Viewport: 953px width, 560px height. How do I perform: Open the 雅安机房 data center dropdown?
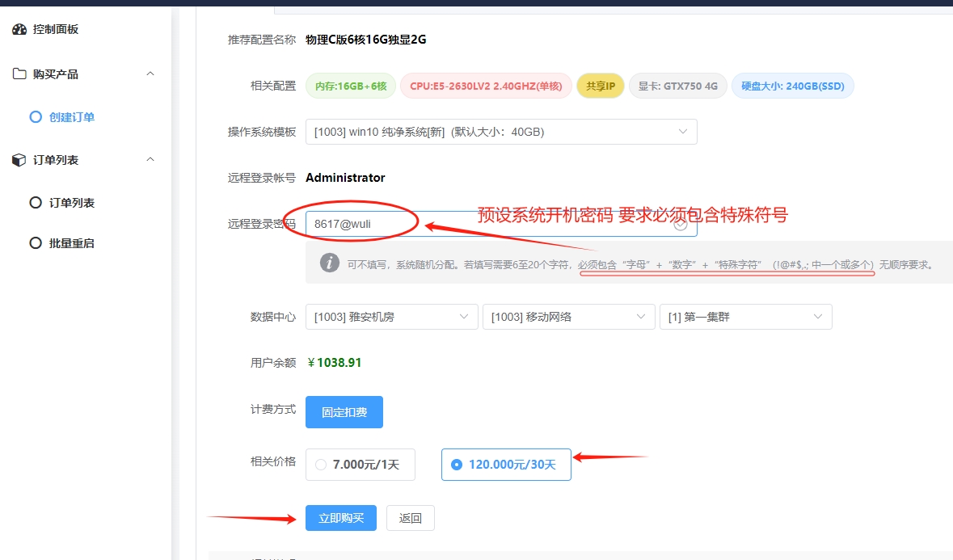click(391, 317)
